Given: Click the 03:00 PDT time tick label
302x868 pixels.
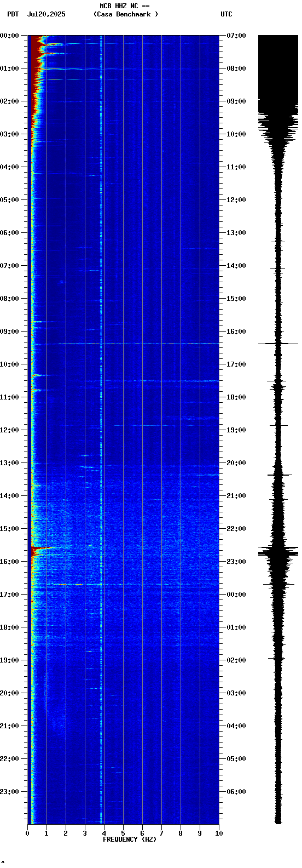Looking at the screenshot, I should [10, 134].
